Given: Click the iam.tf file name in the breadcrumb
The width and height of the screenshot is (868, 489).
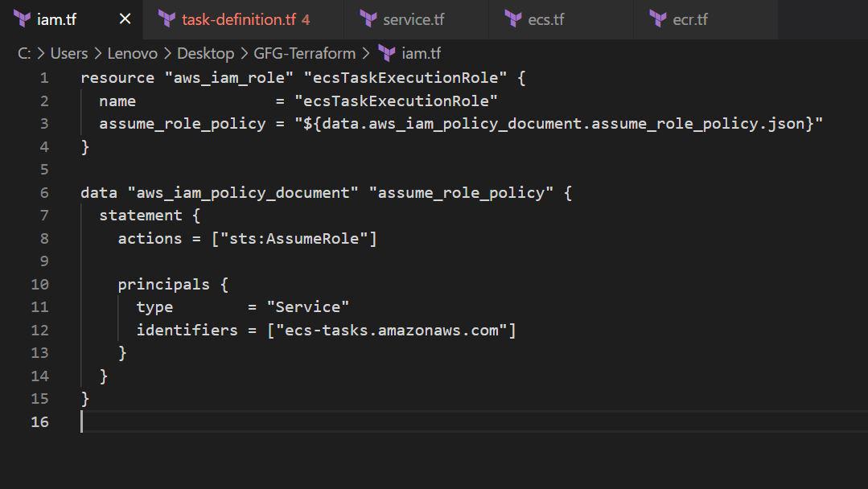Looking at the screenshot, I should (422, 54).
